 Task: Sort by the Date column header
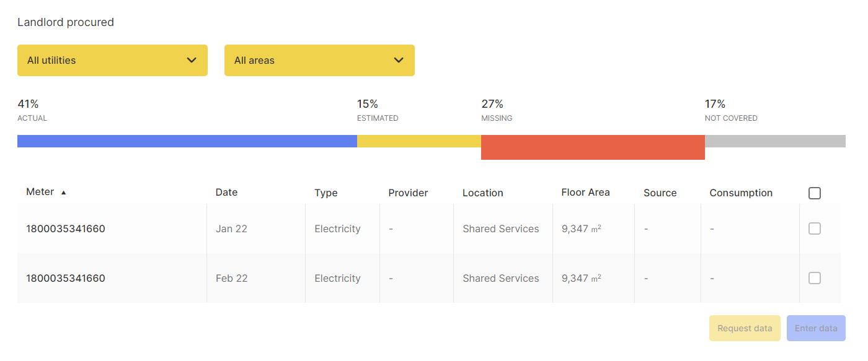click(x=226, y=193)
